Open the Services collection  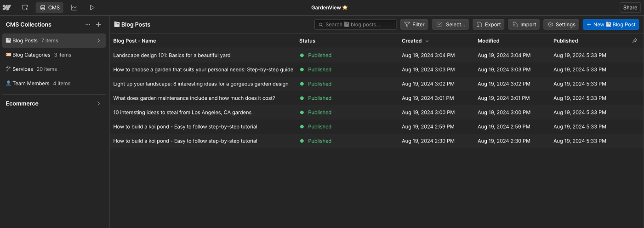point(23,69)
